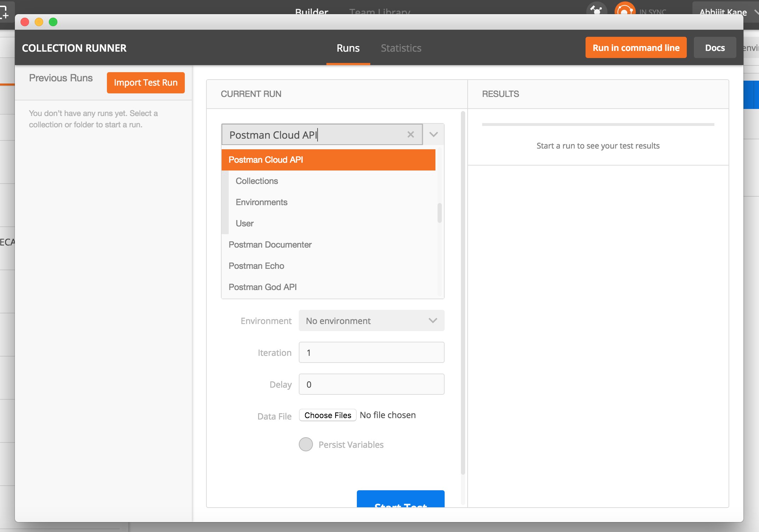Image resolution: width=759 pixels, height=532 pixels.
Task: Switch to the Statistics tab
Action: [401, 48]
